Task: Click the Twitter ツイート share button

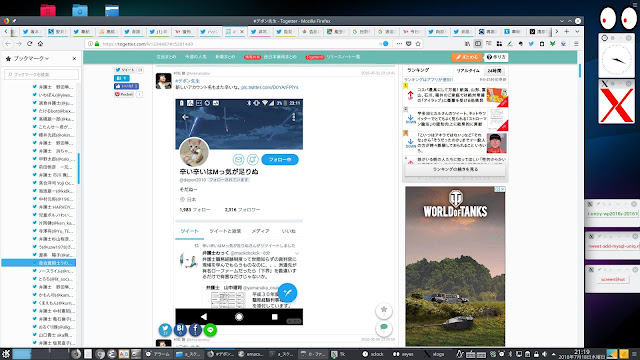Action: (124, 70)
